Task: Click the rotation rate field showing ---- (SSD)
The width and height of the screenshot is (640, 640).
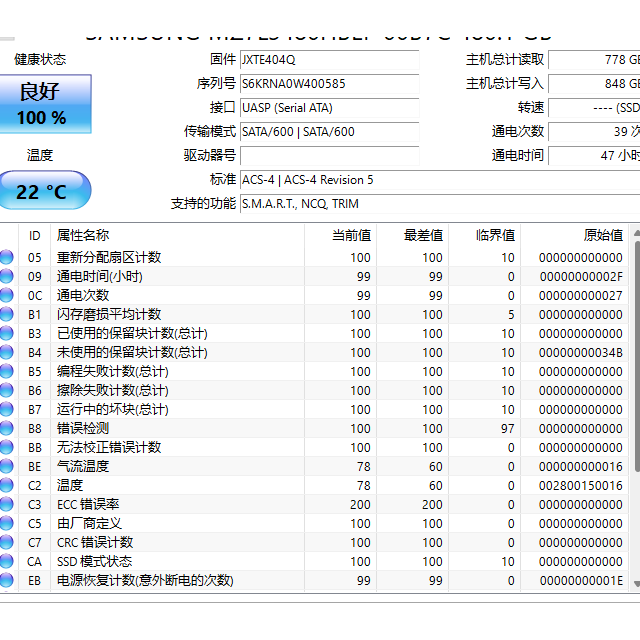Action: (594, 108)
